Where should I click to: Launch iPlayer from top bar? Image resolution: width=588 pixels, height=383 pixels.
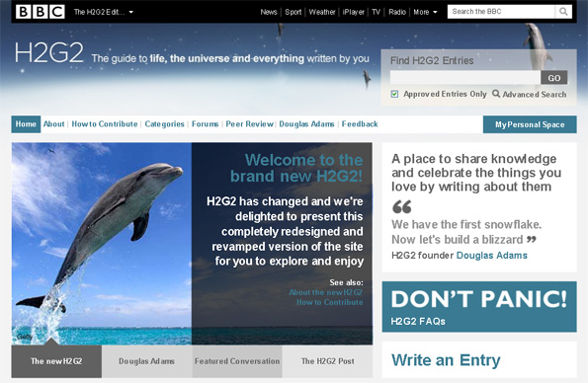pyautogui.click(x=353, y=12)
